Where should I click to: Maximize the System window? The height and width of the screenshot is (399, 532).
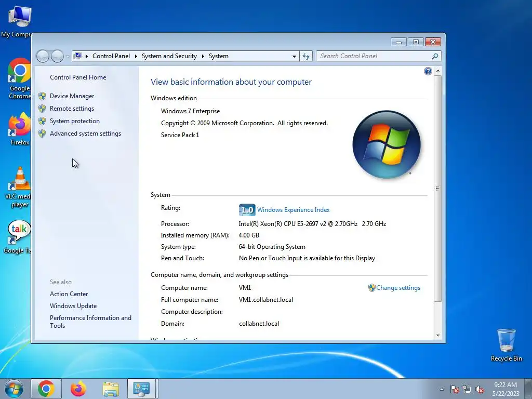(416, 42)
